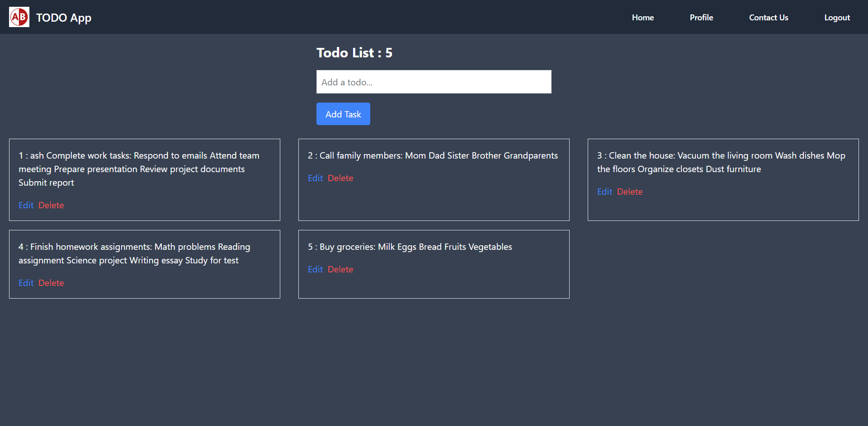
Task: Edit task 4 Finish homework assignments
Action: click(26, 283)
